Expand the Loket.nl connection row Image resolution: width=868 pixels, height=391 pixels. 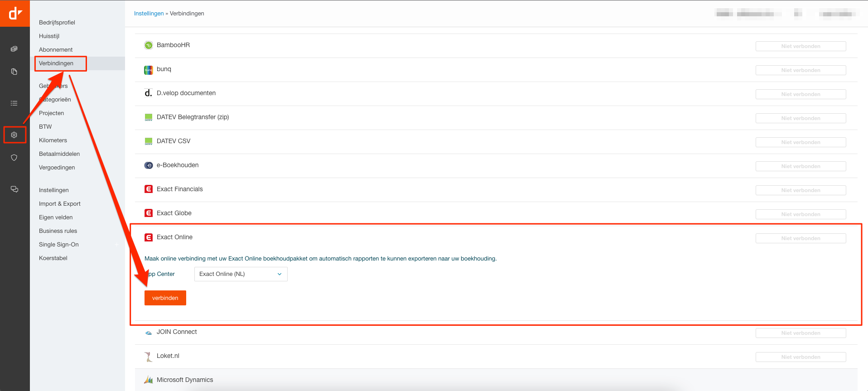click(496, 357)
